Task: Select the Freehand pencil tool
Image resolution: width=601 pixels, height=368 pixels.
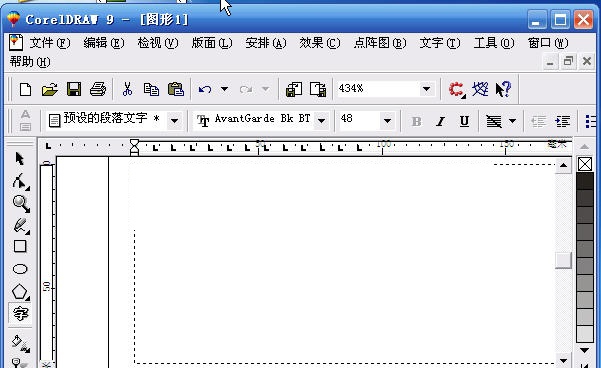Action: point(21,226)
